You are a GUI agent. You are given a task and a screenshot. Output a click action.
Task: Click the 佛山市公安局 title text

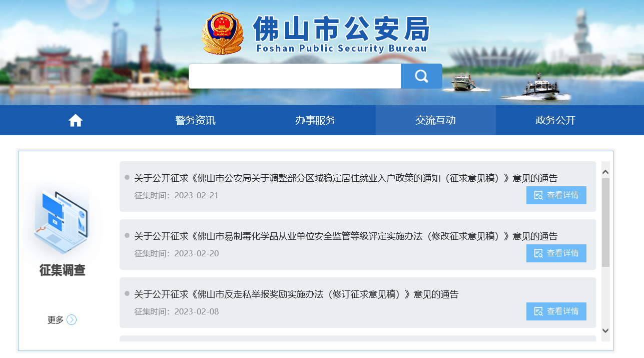tap(342, 29)
